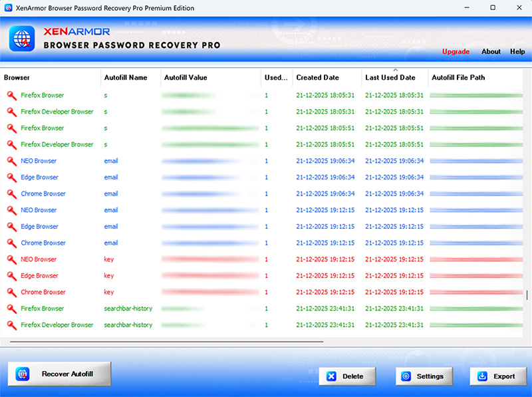Sort by the Last Used Date column
The width and height of the screenshot is (532, 397).
coord(390,78)
